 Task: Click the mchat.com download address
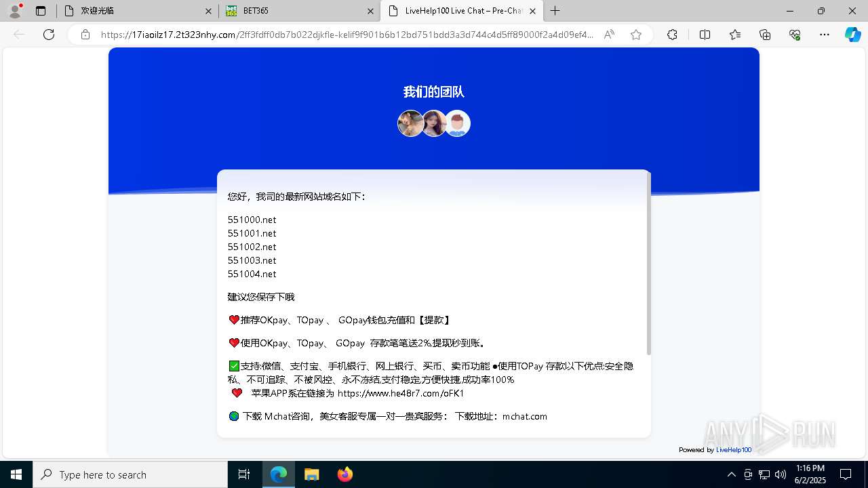coord(525,416)
